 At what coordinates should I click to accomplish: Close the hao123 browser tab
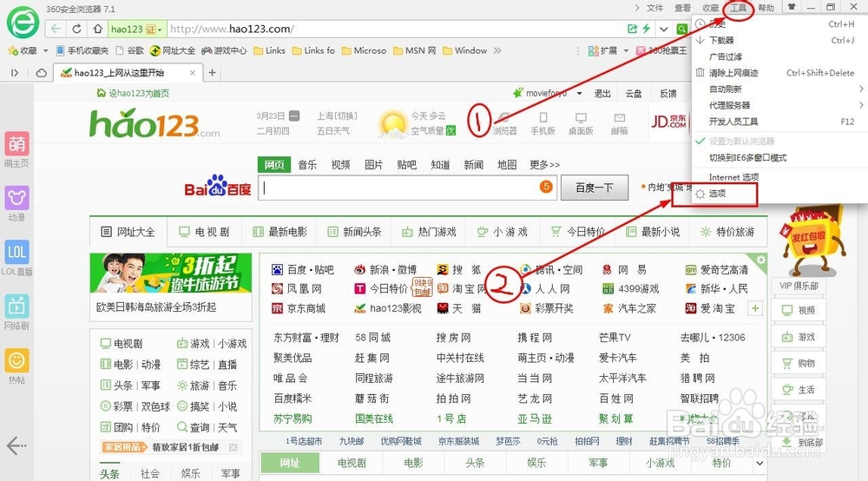193,73
